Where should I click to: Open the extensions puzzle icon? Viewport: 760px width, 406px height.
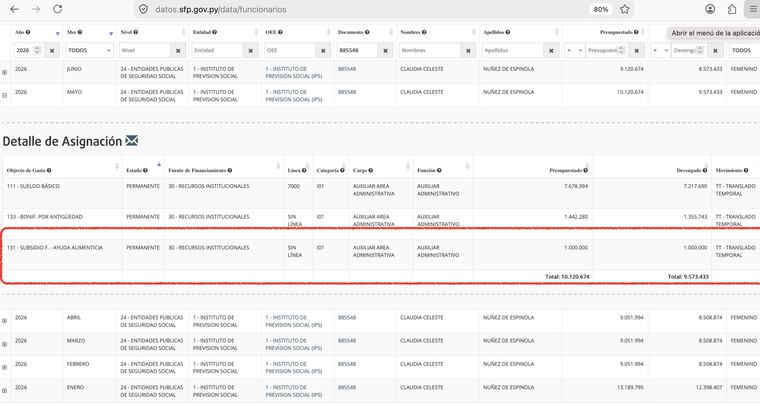[x=732, y=9]
